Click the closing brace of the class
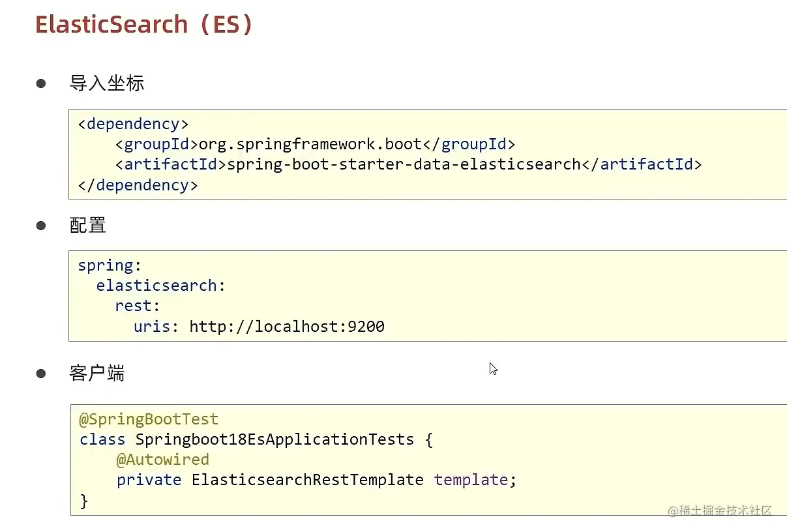 (83, 501)
